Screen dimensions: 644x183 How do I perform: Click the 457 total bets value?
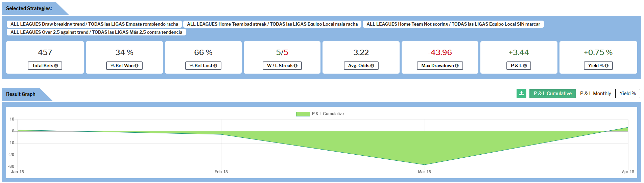click(x=45, y=52)
